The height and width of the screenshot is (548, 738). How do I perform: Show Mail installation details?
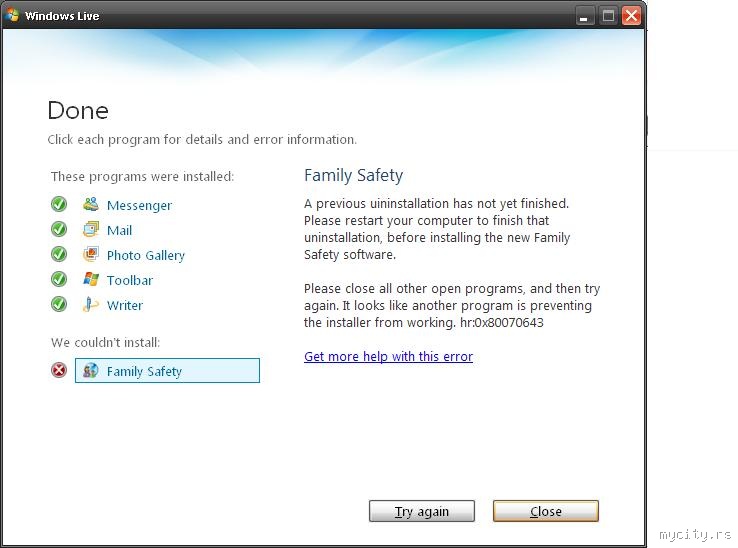click(x=120, y=230)
